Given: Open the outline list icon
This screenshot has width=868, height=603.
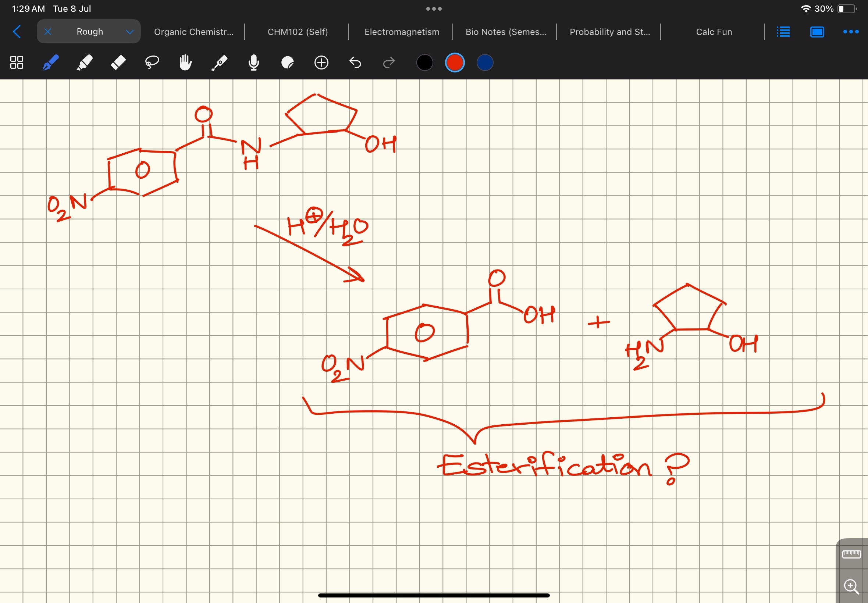Looking at the screenshot, I should click(x=783, y=32).
